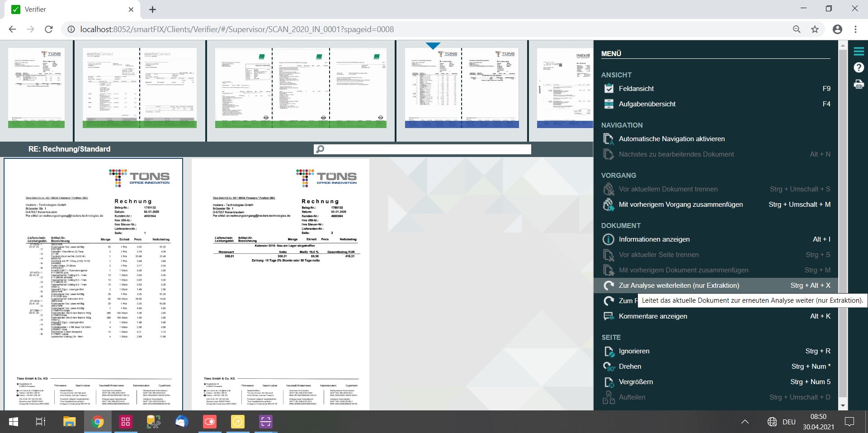868x433 pixels.
Task: Click the hamburger menu icon
Action: 859,52
